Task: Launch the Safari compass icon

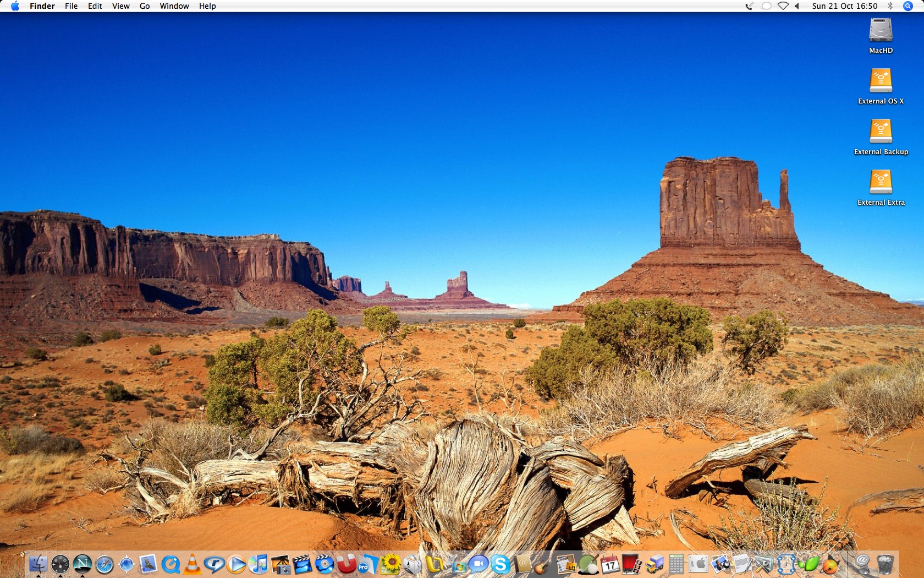Action: click(x=104, y=564)
